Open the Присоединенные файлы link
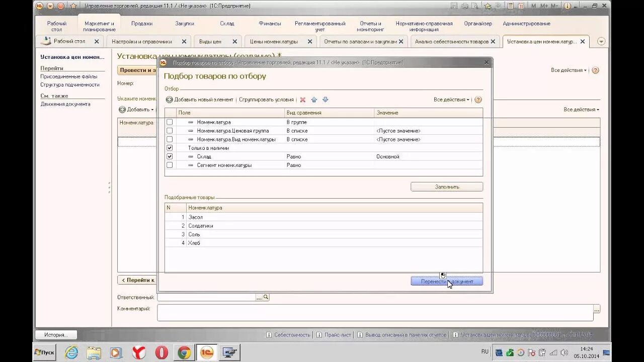Screen dimensions: 644x362 tap(69, 76)
